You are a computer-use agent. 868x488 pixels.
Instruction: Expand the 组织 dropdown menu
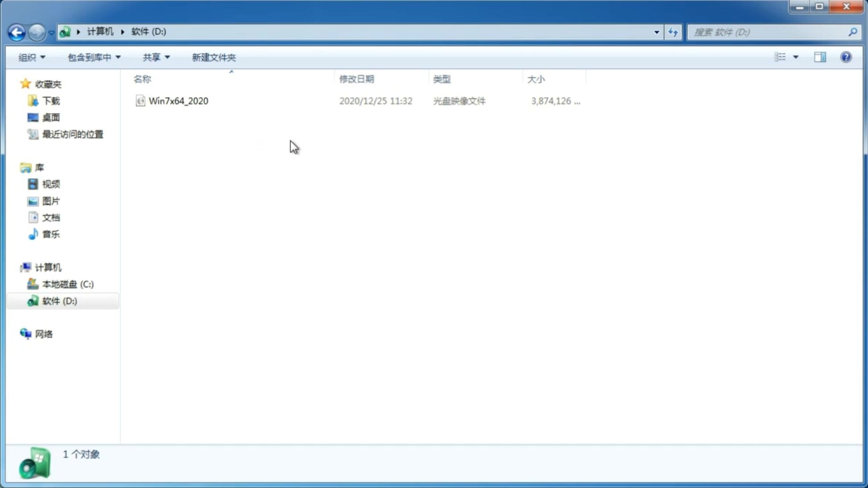(x=31, y=57)
